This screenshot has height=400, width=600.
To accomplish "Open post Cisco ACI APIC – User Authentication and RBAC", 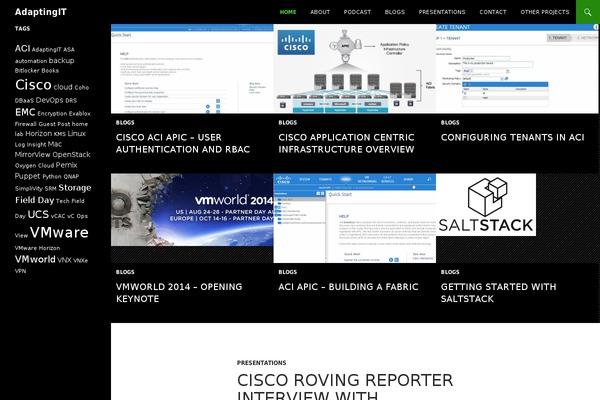I will click(x=183, y=143).
